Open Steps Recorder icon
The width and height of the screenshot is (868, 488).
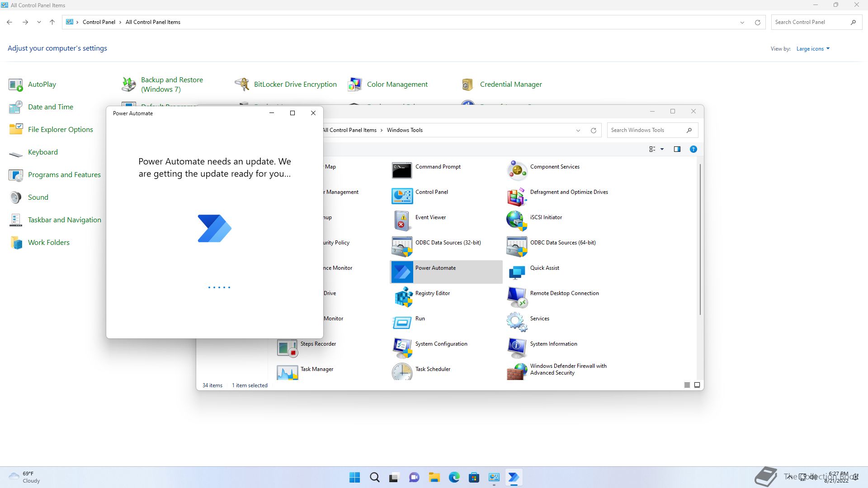287,348
